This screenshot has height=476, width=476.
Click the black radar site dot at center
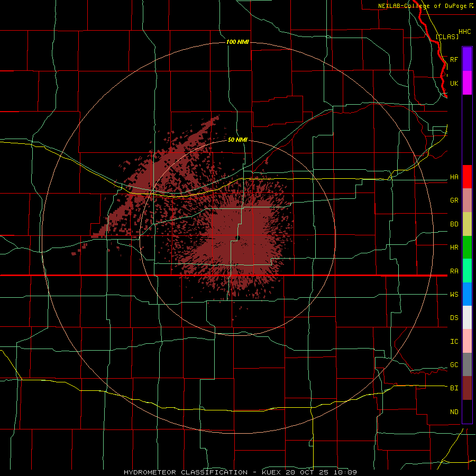pyautogui.click(x=237, y=238)
